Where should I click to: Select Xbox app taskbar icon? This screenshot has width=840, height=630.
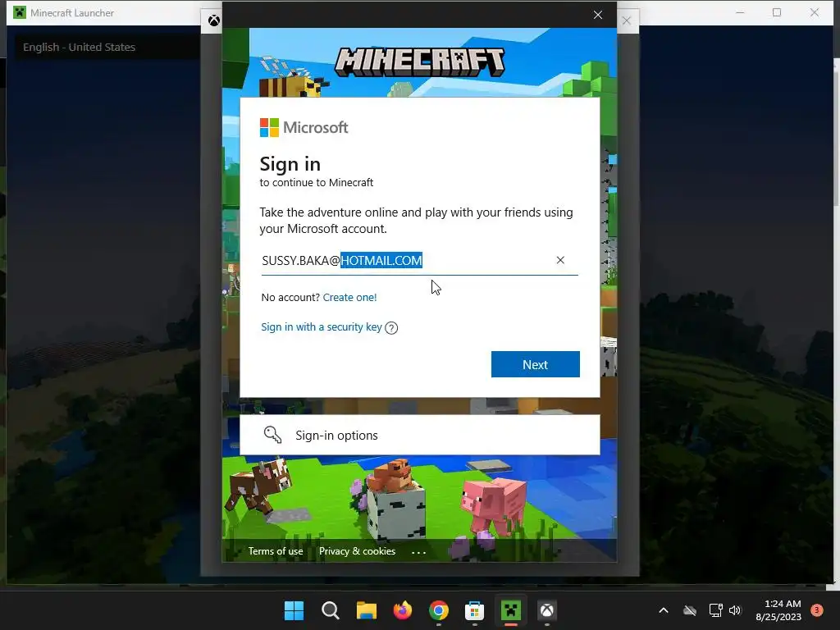pyautogui.click(x=547, y=610)
